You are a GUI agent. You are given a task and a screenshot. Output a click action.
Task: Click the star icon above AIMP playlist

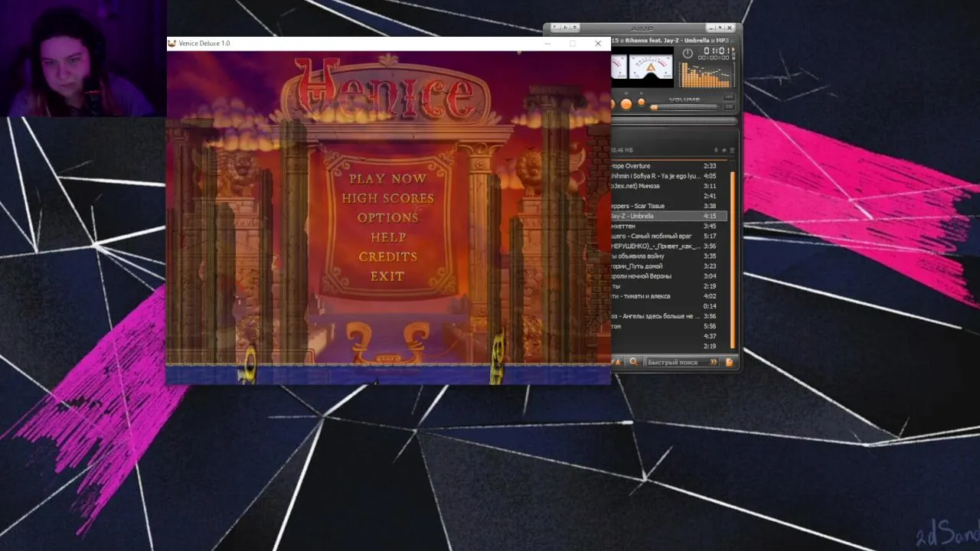pos(724,150)
